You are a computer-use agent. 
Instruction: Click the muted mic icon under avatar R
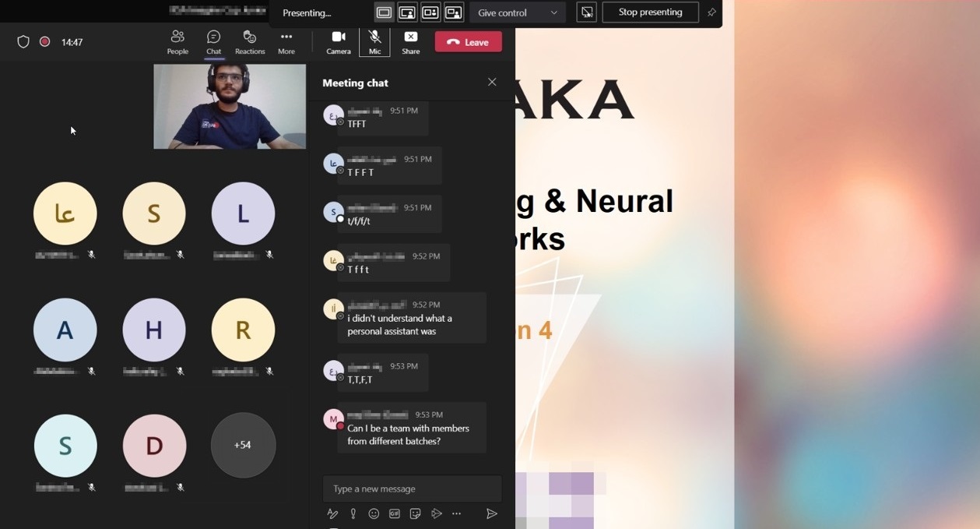(x=269, y=372)
